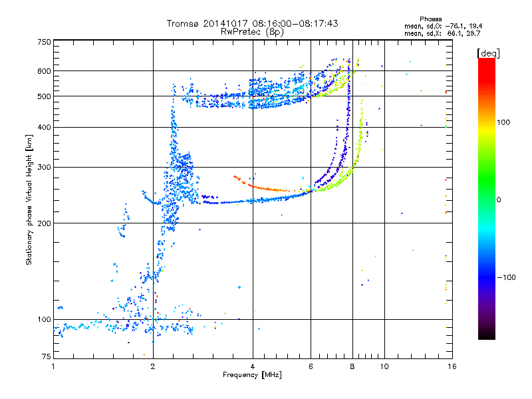Click the plot title 'Tromsø 20141017 08:16:00-08:17:43'
Image resolution: width=532 pixels, height=399 pixels.
pos(252,23)
